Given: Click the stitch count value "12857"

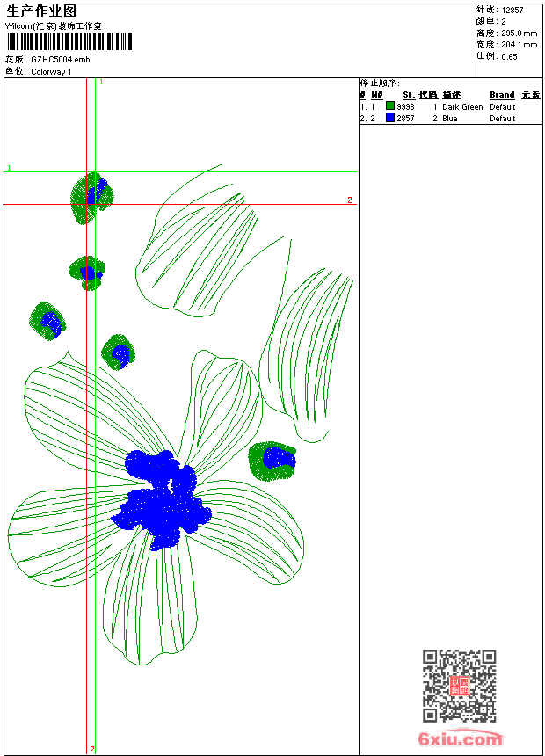Looking at the screenshot, I should [512, 11].
